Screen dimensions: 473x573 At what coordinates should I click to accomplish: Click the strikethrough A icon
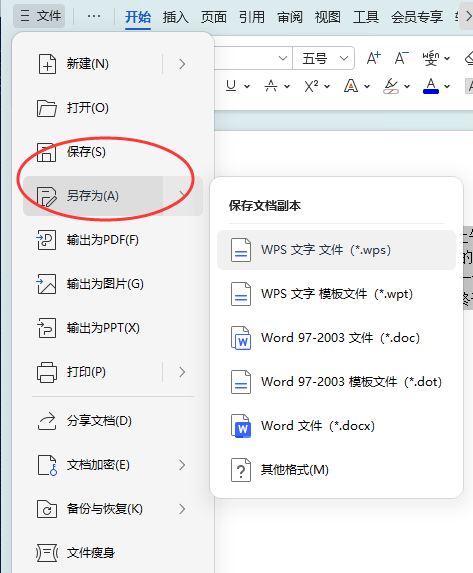271,86
